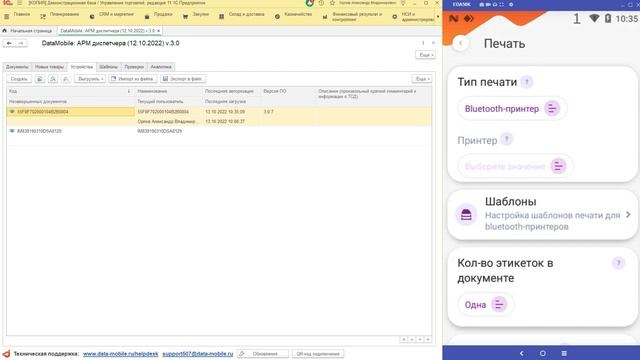Open the Планирование section
Viewport: 640px width, 360px height.
[x=60, y=16]
